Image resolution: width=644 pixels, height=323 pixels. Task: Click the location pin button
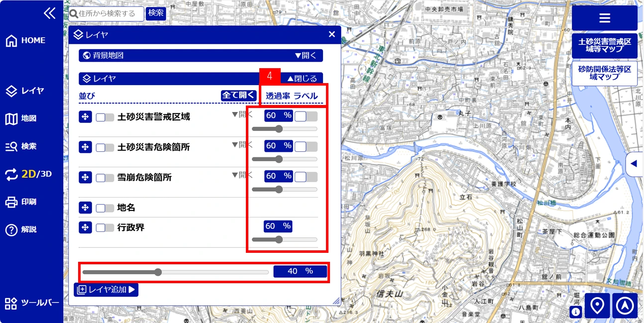pyautogui.click(x=597, y=306)
